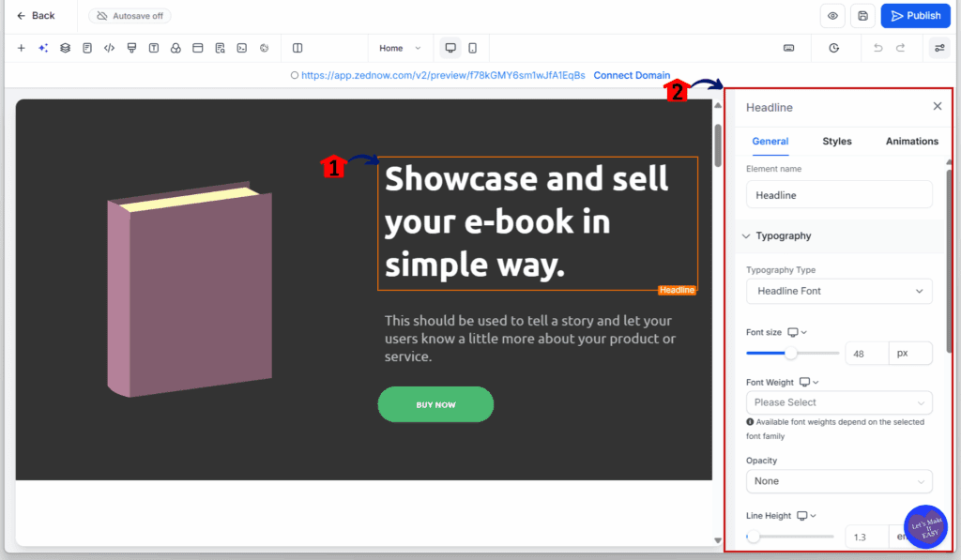This screenshot has height=560, width=961.
Task: Open the version history clock icon
Action: click(834, 48)
